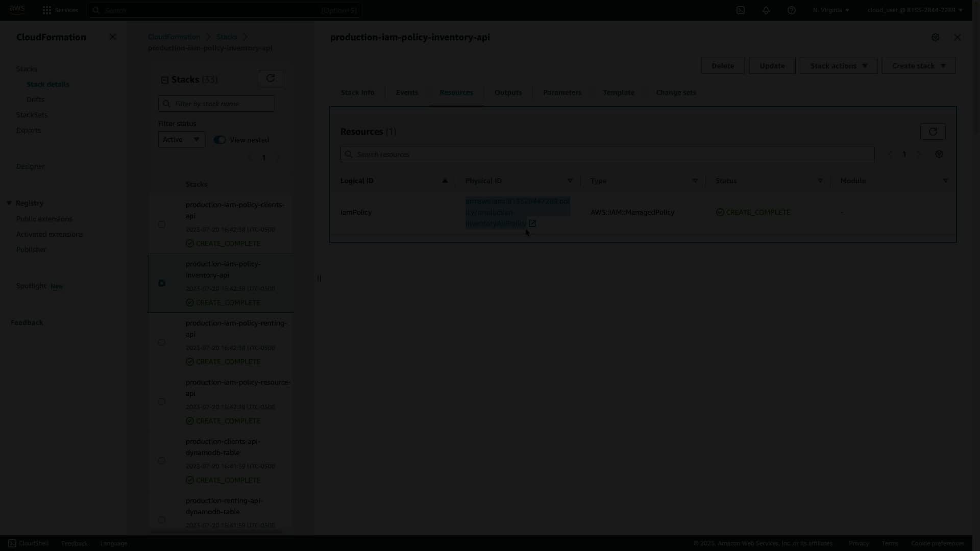Switch to the Template tab
This screenshot has width=980, height=551.
[x=618, y=92]
